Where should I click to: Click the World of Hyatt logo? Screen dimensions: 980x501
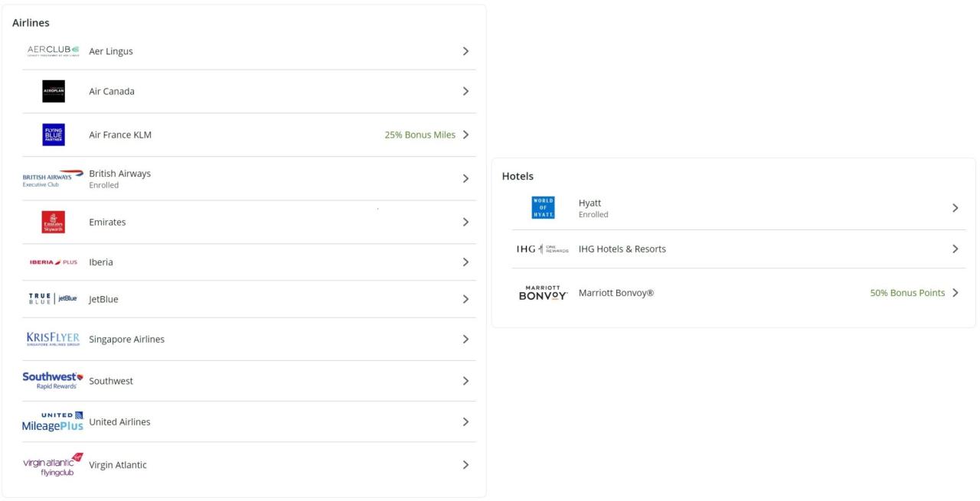(x=543, y=208)
